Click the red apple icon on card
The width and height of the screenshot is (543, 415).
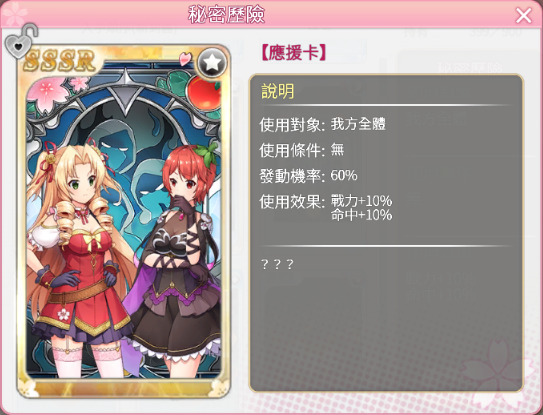[x=204, y=92]
